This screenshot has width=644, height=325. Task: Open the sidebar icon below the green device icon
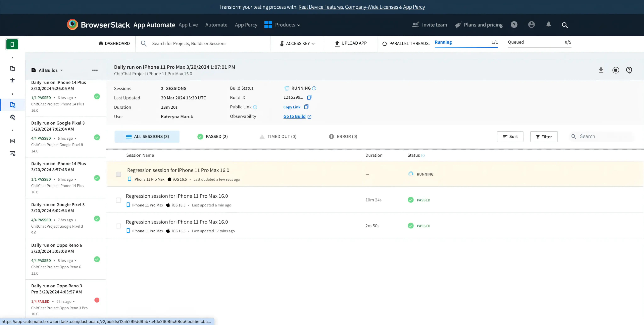(12, 68)
